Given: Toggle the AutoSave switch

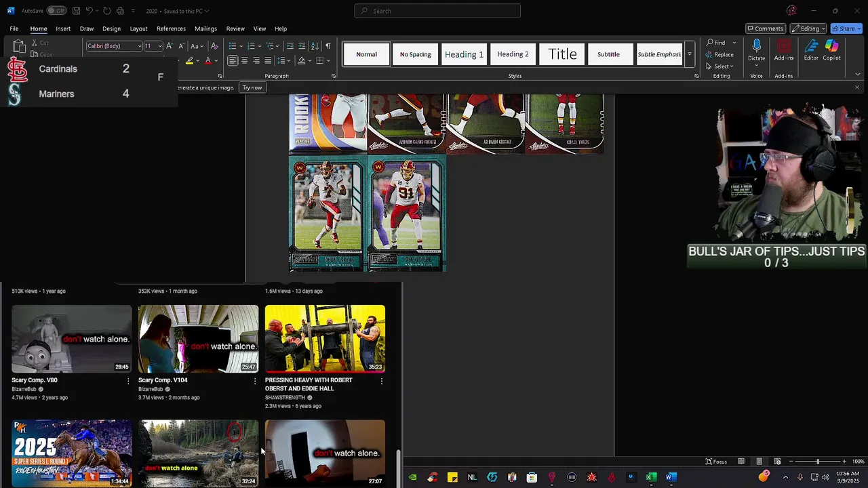Looking at the screenshot, I should [x=56, y=11].
